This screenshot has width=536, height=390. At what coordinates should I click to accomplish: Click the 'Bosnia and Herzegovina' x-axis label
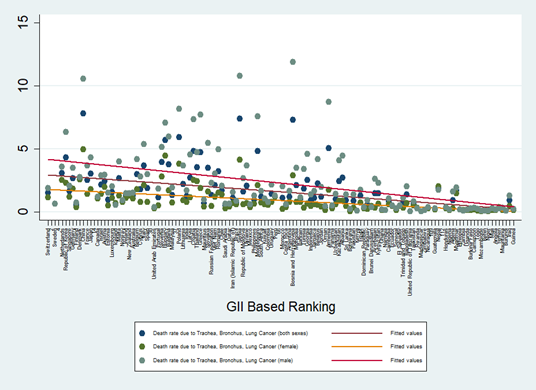coord(293,257)
